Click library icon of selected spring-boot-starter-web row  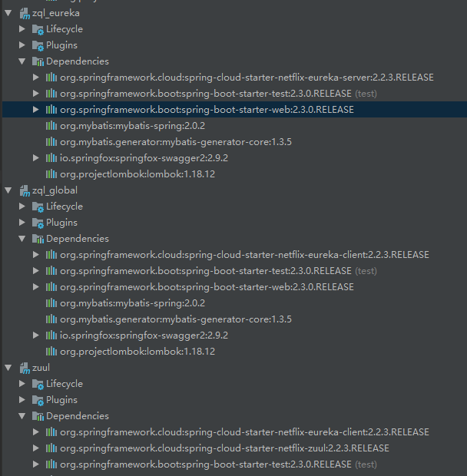(51, 110)
